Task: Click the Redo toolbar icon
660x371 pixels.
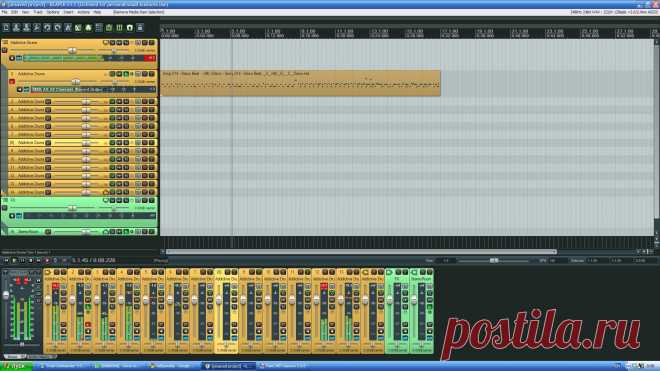Action: 58,28
